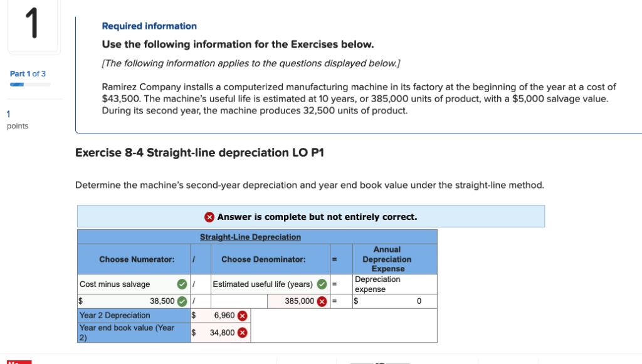Image resolution: width=642 pixels, height=364 pixels.
Task: Click the Part 1 of 3 progress bar
Action: pyautogui.click(x=30, y=85)
